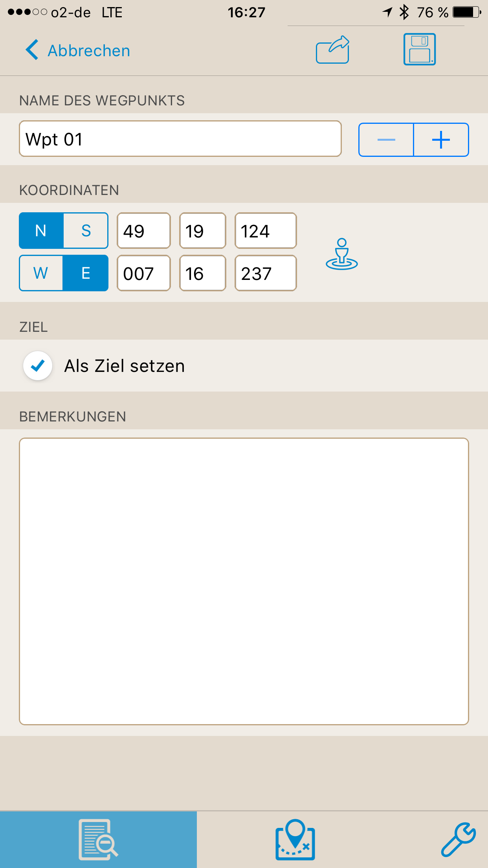
Task: Edit latitude decimal field showing 124
Action: pos(266,231)
